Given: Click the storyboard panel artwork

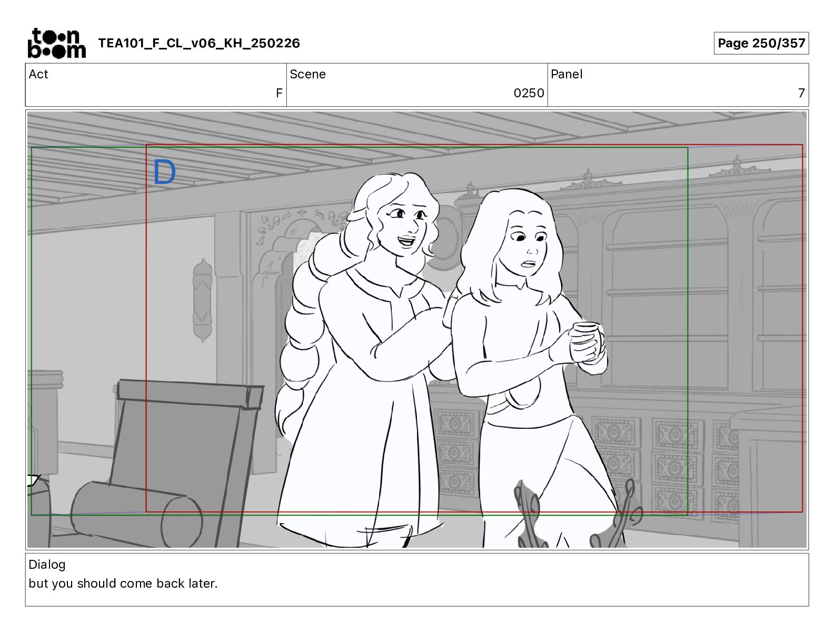Looking at the screenshot, I should [417, 330].
